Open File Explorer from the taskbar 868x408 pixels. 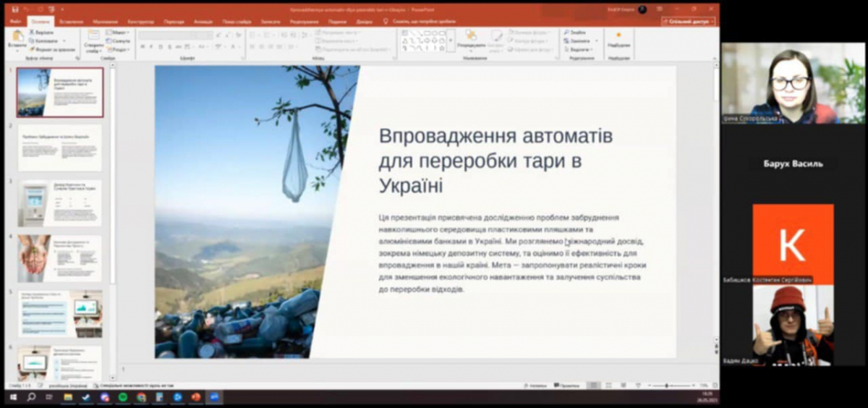tap(68, 397)
